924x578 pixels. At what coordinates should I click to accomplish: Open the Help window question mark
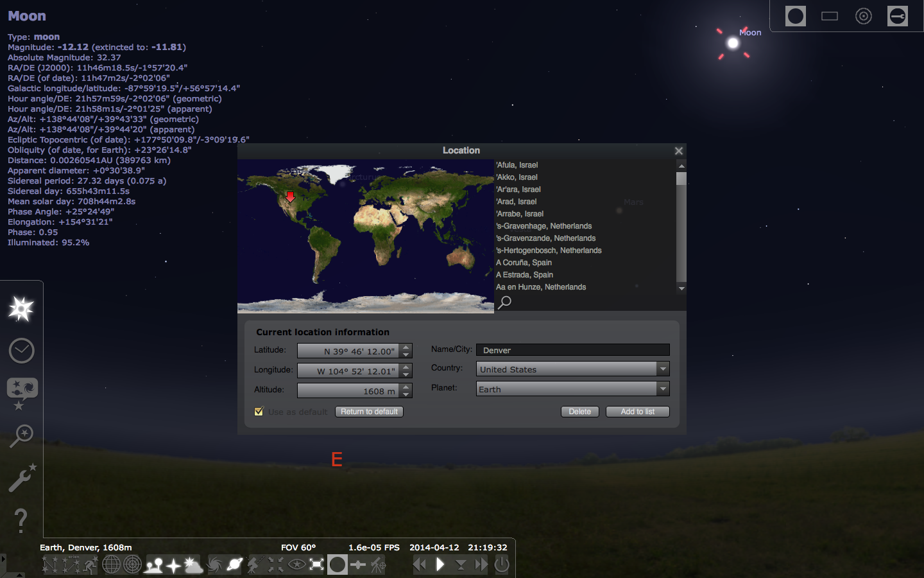coord(21,520)
